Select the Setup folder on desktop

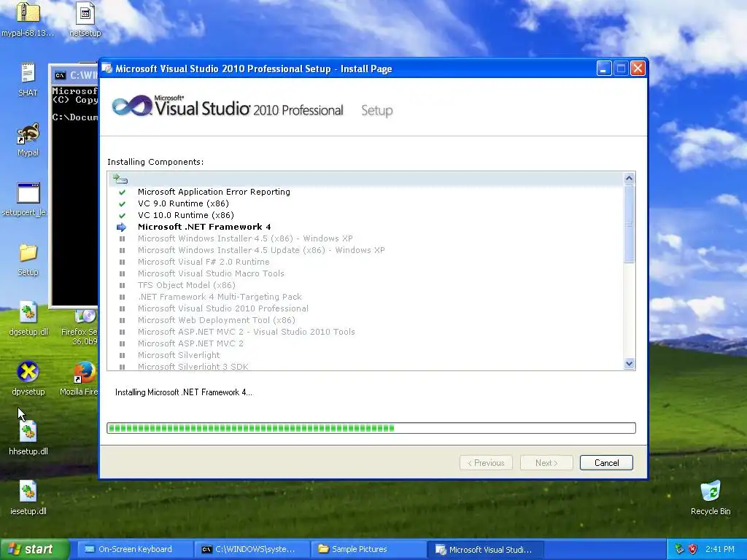click(x=28, y=253)
